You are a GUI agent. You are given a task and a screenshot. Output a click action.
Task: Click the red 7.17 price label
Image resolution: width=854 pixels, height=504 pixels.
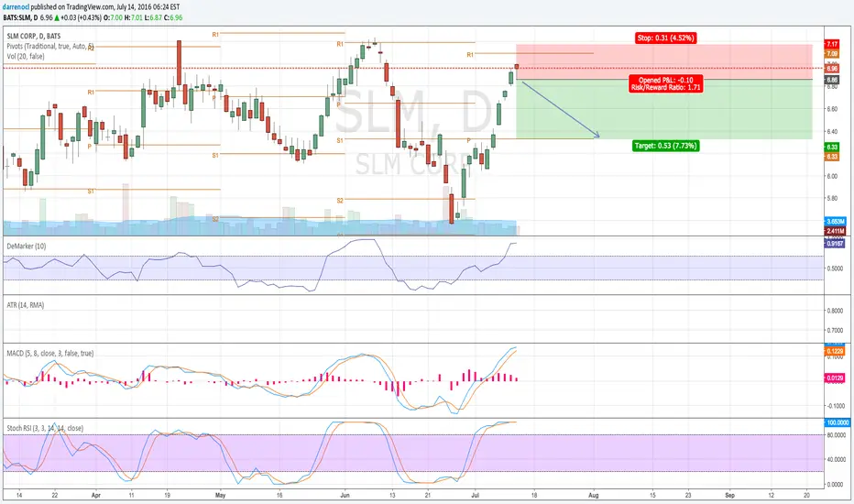(832, 44)
